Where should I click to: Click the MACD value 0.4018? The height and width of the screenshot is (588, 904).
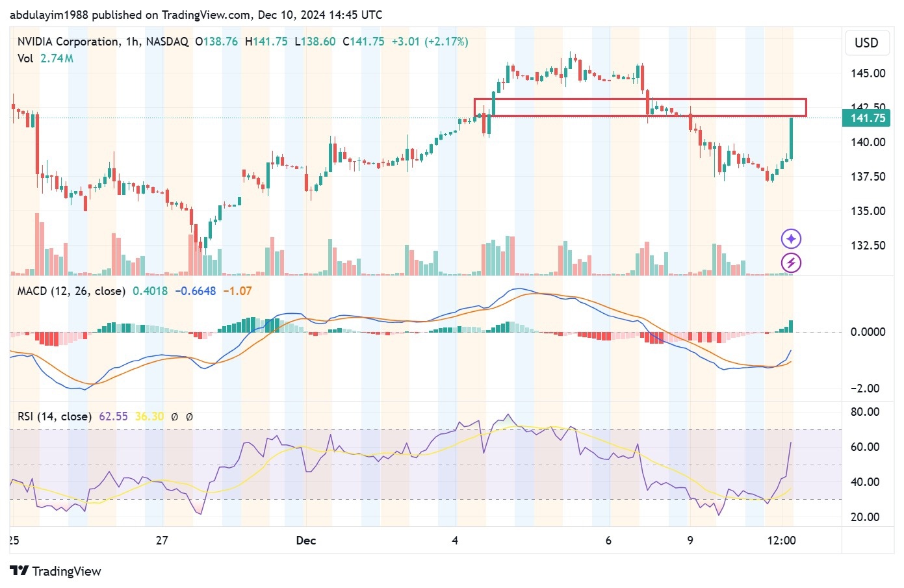tap(150, 291)
